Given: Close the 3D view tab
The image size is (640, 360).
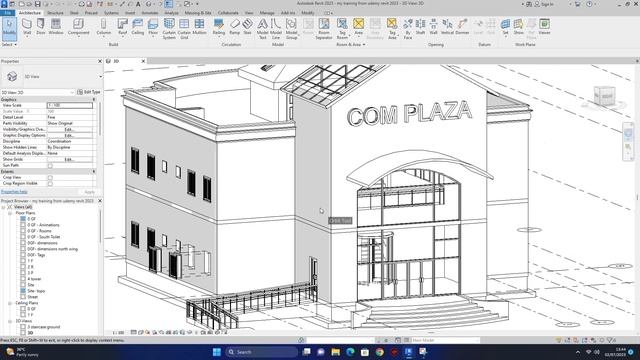Looking at the screenshot, I should pyautogui.click(x=143, y=61).
